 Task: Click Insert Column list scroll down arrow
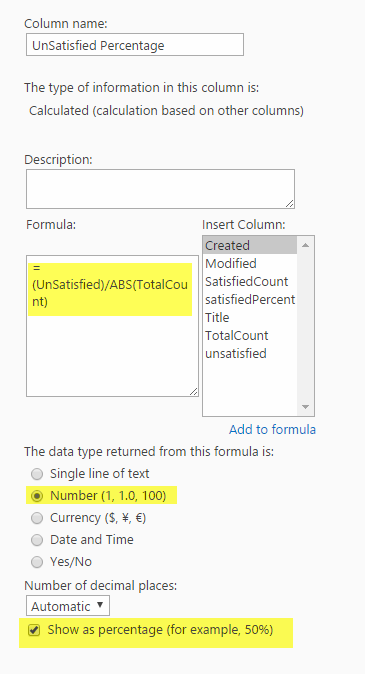tap(305, 407)
